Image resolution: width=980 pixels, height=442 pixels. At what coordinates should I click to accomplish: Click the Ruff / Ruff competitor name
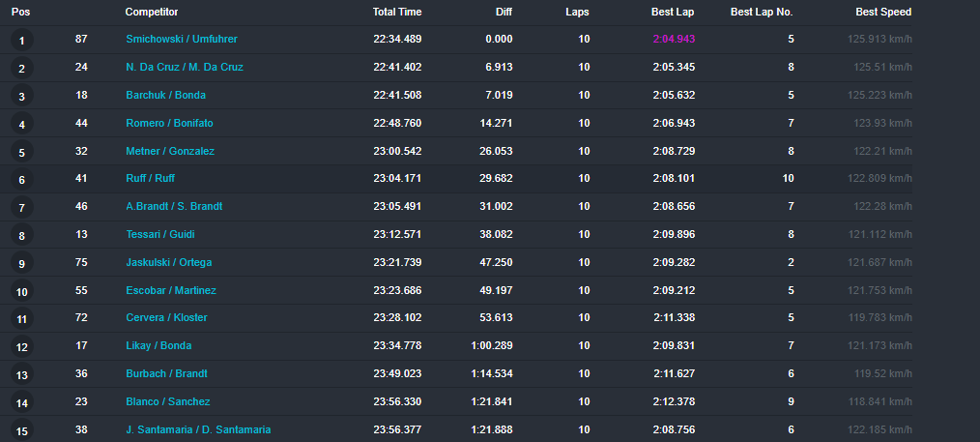pos(150,178)
